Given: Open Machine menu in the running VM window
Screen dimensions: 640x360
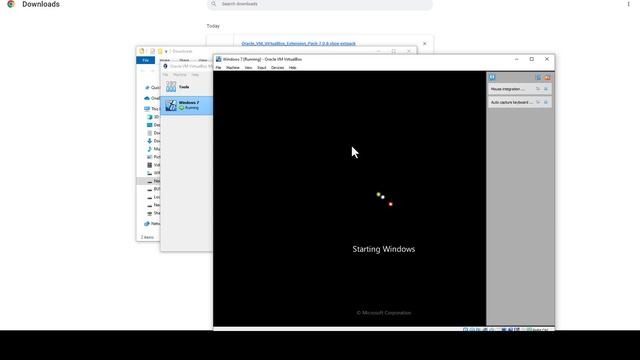Looking at the screenshot, I should pyautogui.click(x=233, y=68).
